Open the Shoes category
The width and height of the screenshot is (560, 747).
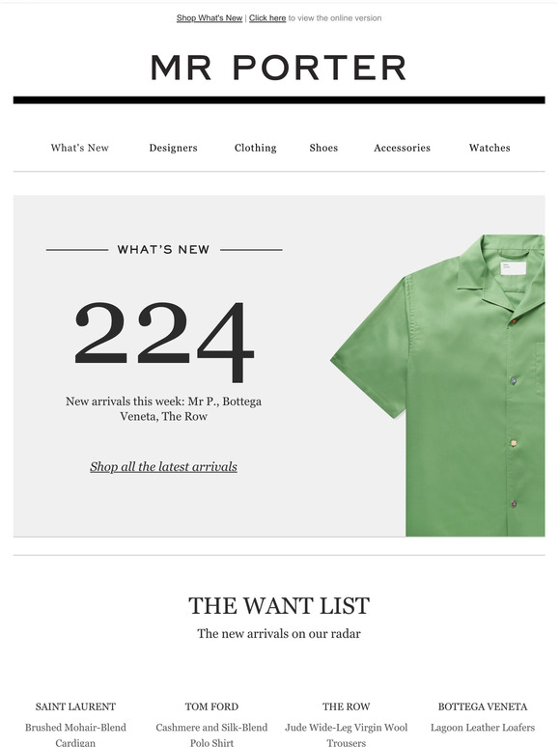pyautogui.click(x=323, y=148)
